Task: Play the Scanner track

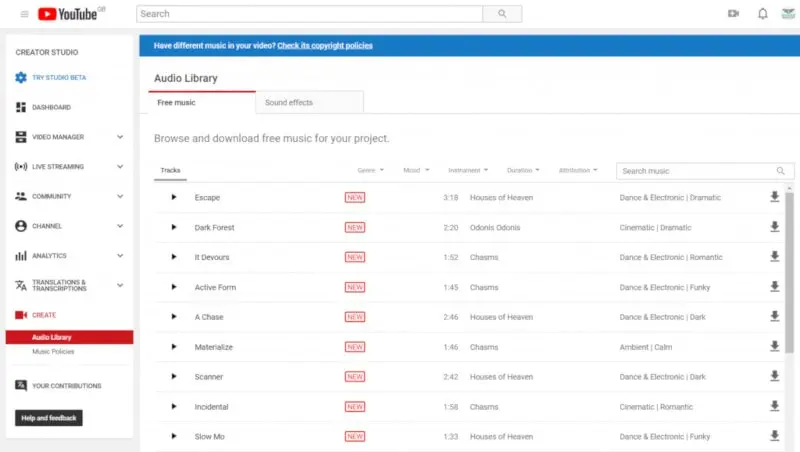Action: [x=173, y=376]
